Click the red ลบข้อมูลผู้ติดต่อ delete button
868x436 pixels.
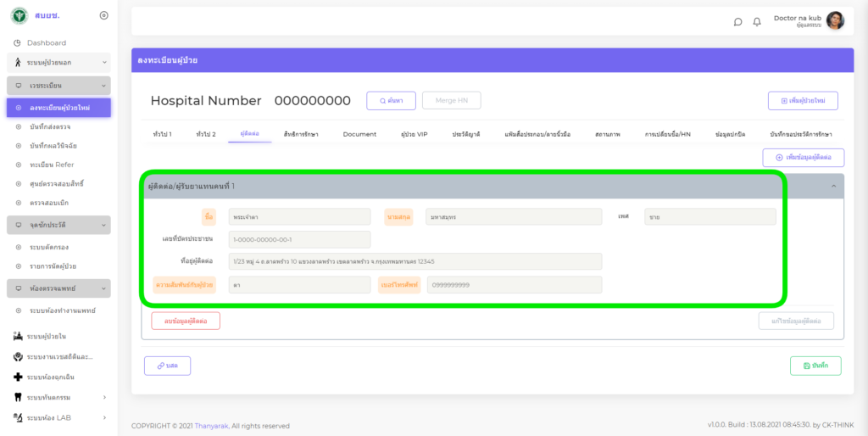pos(186,321)
